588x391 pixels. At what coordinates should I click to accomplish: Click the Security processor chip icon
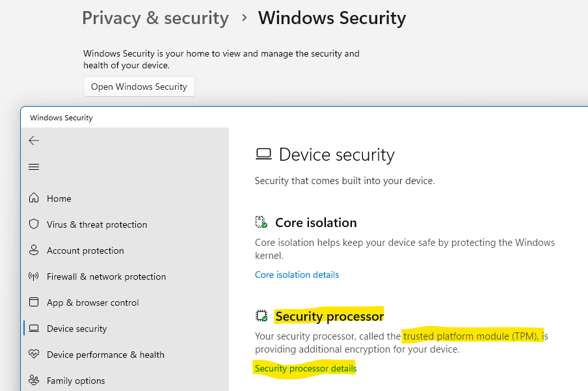(x=261, y=316)
